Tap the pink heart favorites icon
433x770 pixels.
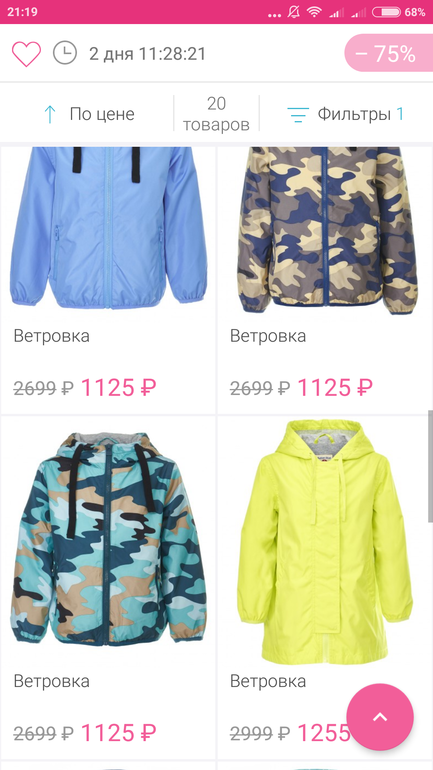pos(27,54)
